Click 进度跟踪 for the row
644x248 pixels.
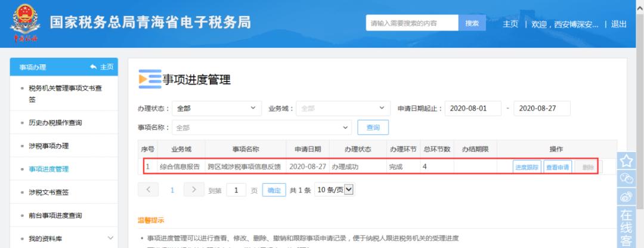(x=527, y=167)
